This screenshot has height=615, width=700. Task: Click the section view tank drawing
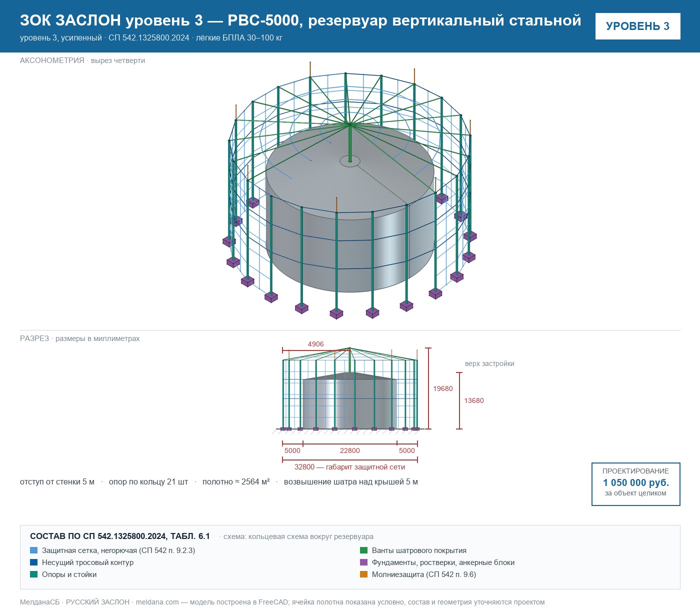[350, 400]
